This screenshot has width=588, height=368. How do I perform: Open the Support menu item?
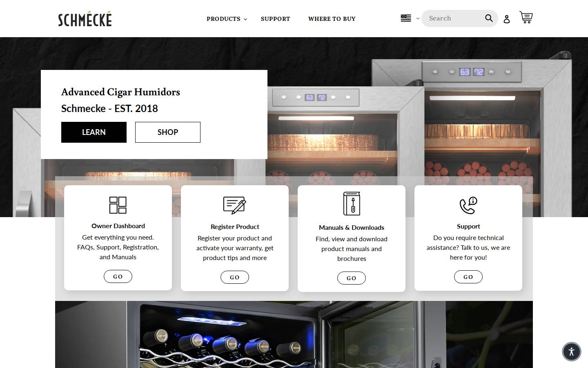[276, 19]
